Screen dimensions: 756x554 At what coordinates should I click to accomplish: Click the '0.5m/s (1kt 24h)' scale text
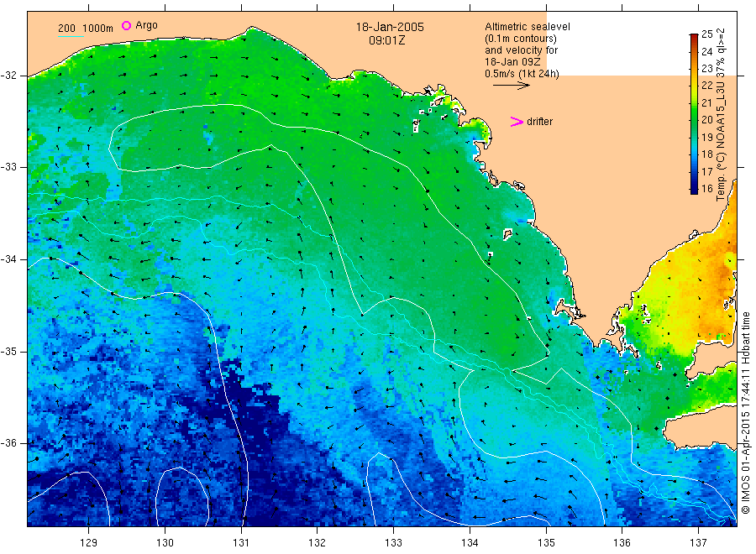[522, 74]
